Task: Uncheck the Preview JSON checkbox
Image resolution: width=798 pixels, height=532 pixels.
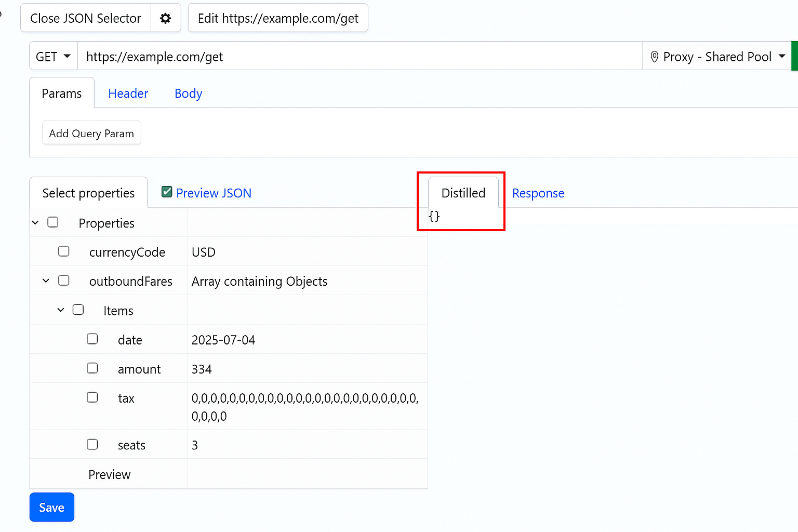Action: (x=166, y=192)
